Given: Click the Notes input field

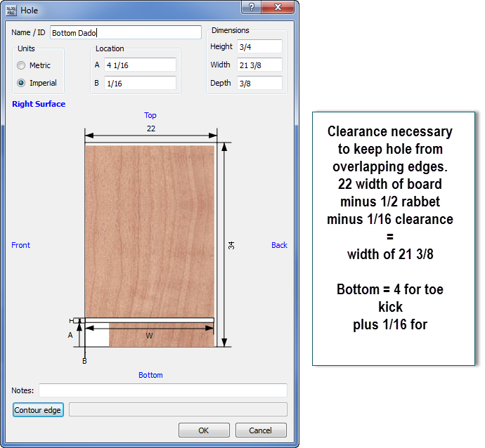Looking at the screenshot, I should [163, 390].
